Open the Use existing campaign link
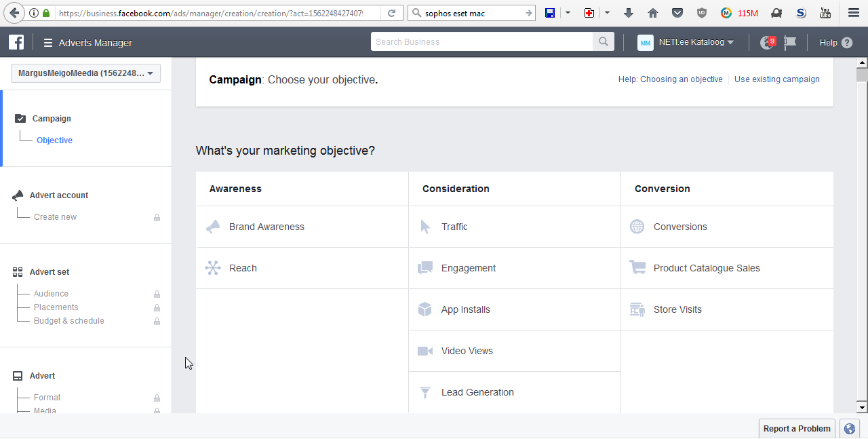Screen dimensions: 868x439 (x=776, y=79)
